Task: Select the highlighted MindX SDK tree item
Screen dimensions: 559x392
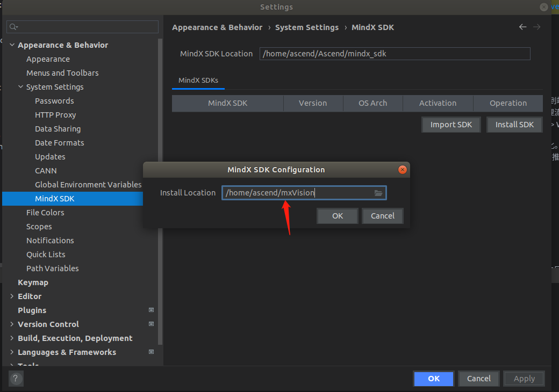Action: click(x=73, y=199)
